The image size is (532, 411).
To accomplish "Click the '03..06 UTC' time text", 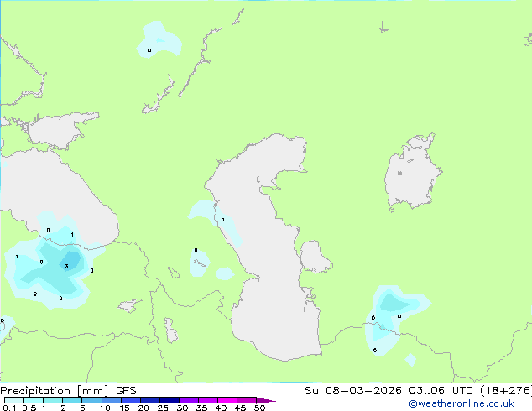I will click(x=441, y=391).
